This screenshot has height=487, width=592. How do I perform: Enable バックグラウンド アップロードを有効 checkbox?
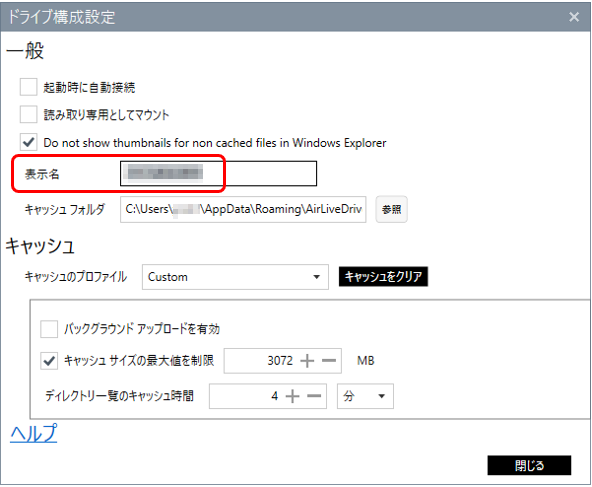click(x=49, y=329)
